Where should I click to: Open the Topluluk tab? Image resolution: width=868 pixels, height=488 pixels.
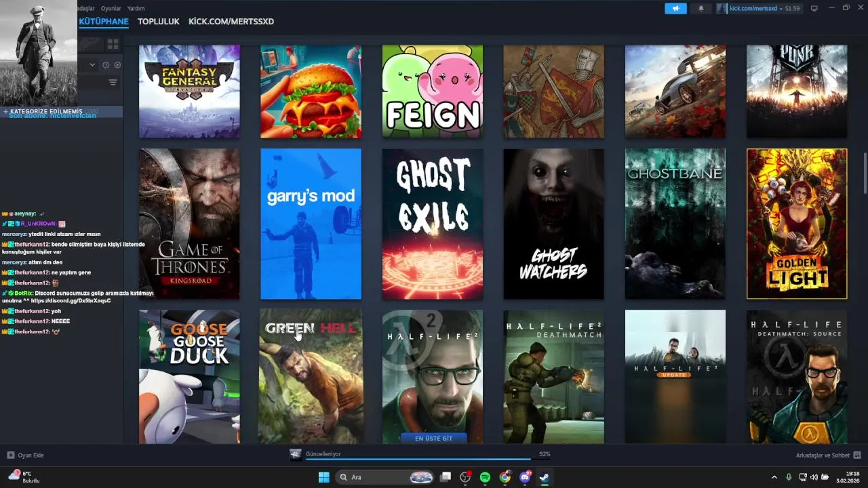tap(159, 22)
